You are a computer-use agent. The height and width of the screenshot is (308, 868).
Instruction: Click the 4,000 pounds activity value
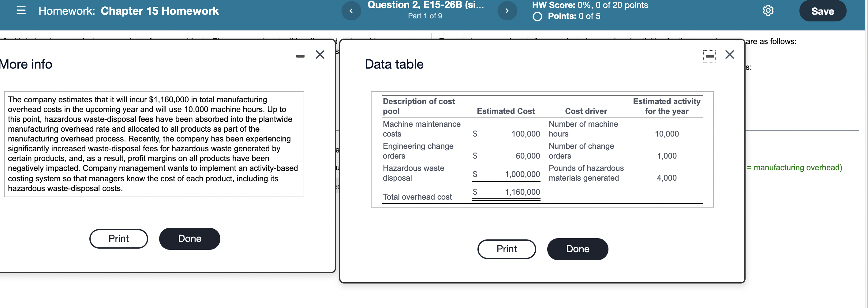667,178
